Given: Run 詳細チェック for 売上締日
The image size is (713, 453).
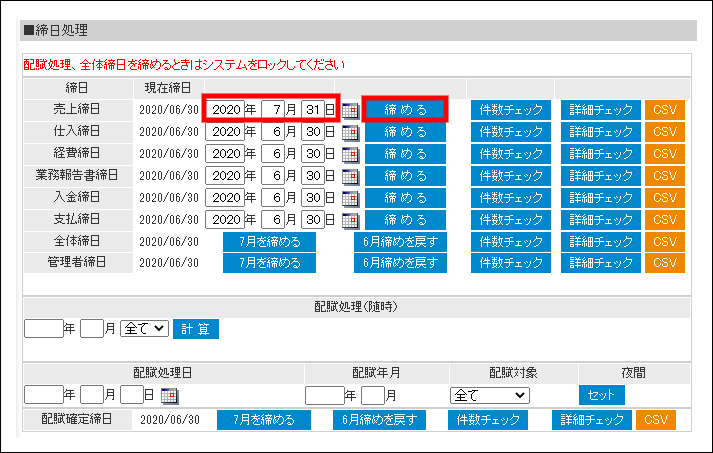Looking at the screenshot, I should point(601,110).
